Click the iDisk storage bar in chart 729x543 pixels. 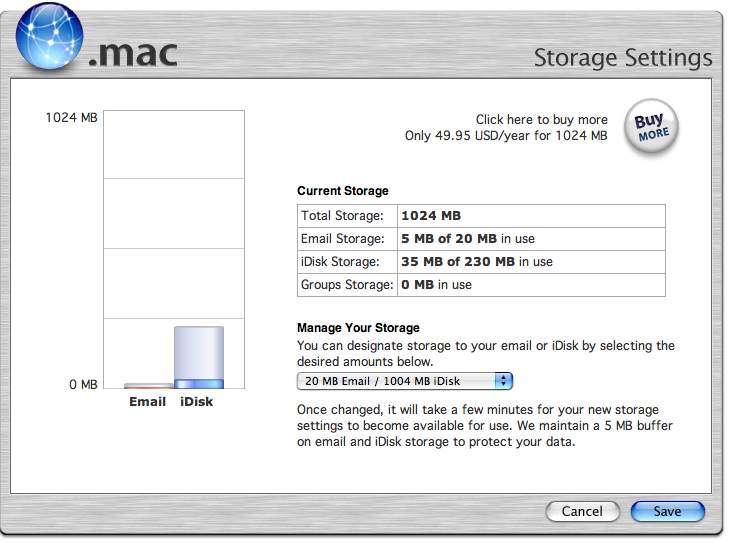tap(198, 357)
